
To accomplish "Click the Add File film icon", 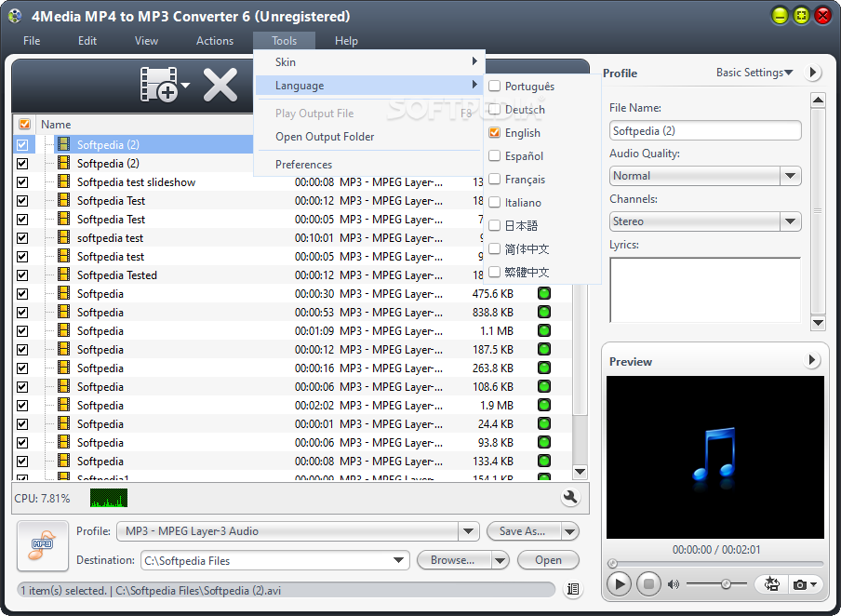I will click(159, 85).
